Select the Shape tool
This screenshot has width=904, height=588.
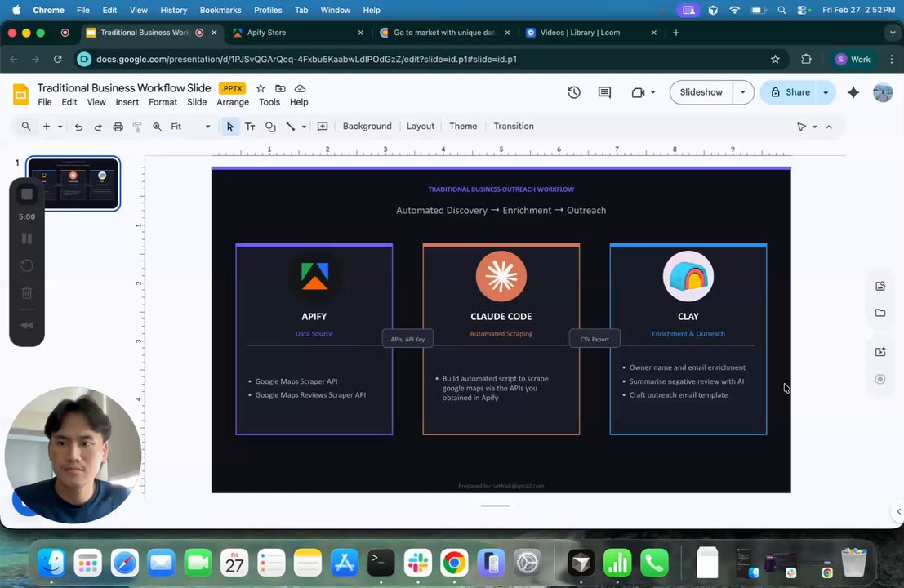(x=269, y=127)
